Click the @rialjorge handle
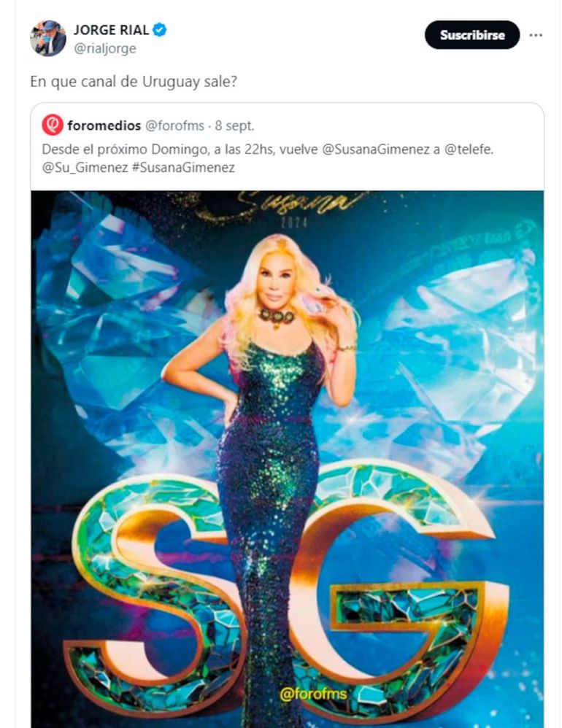 [104, 48]
